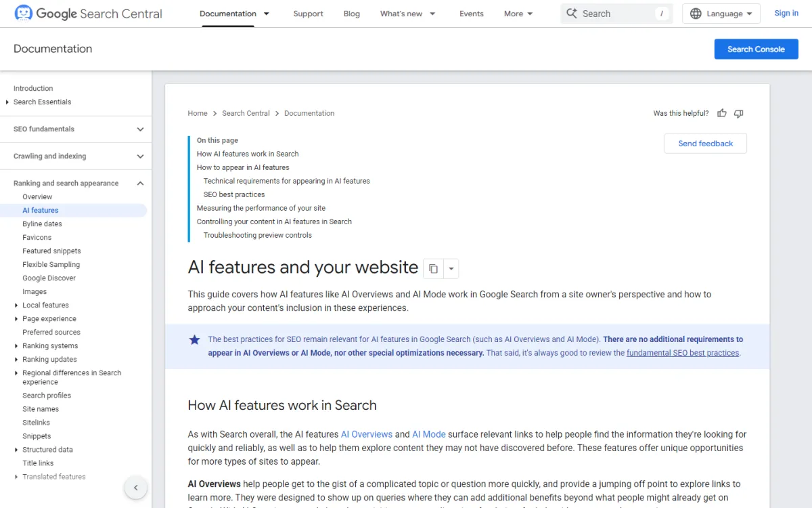Jump to Controlling your content in AI features
The image size is (812, 508).
pos(274,221)
